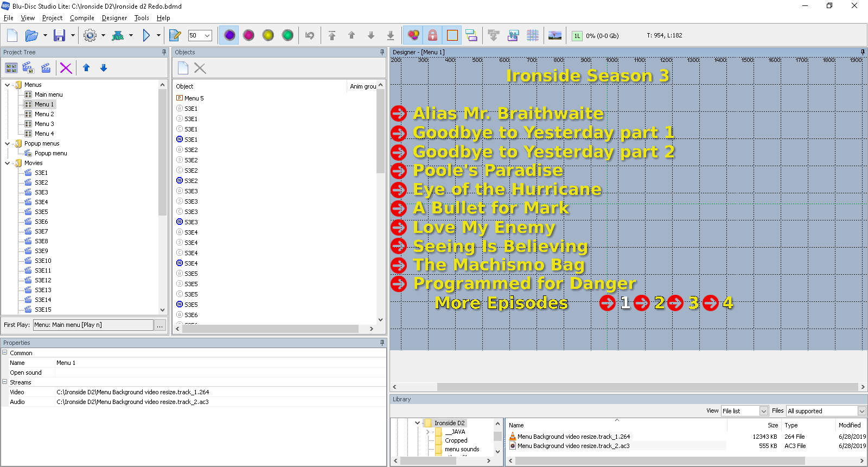The height and width of the screenshot is (467, 868).
Task: Click the grey align-down toolbar icon
Action: [494, 36]
